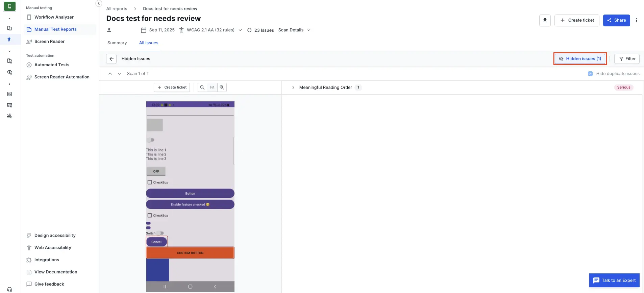Open Screen Reader in the sidebar
The image size is (644, 293).
tap(49, 42)
